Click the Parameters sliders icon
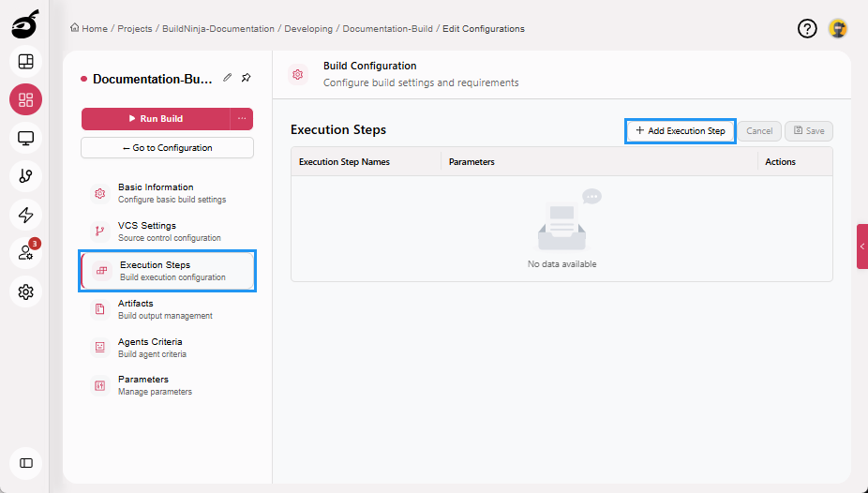 99,385
